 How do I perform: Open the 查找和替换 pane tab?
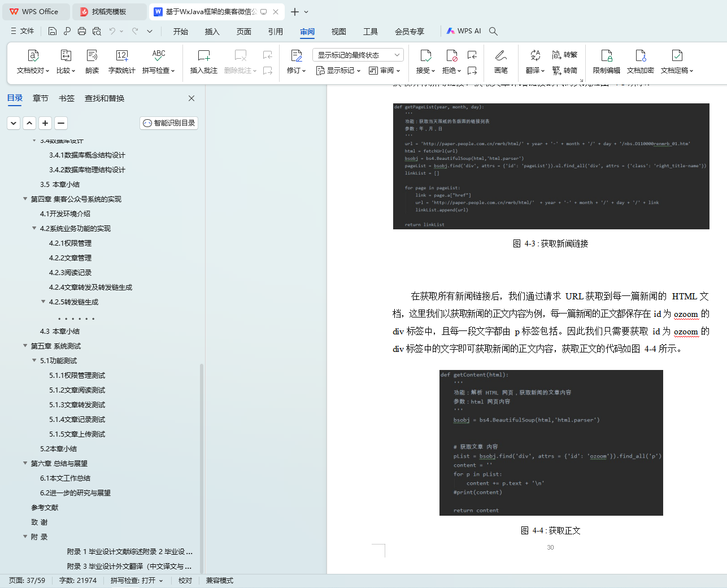point(105,98)
